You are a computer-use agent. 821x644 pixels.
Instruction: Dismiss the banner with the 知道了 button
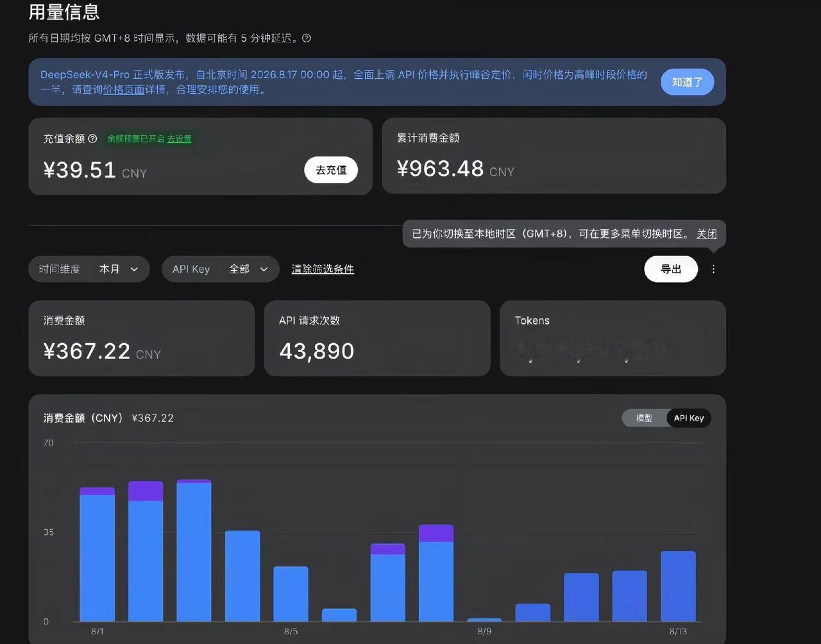[x=688, y=82]
